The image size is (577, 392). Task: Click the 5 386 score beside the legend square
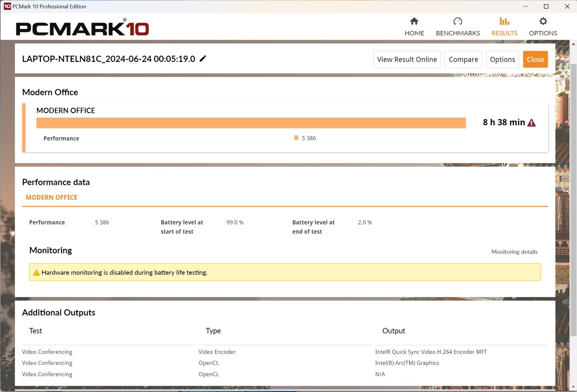(309, 138)
